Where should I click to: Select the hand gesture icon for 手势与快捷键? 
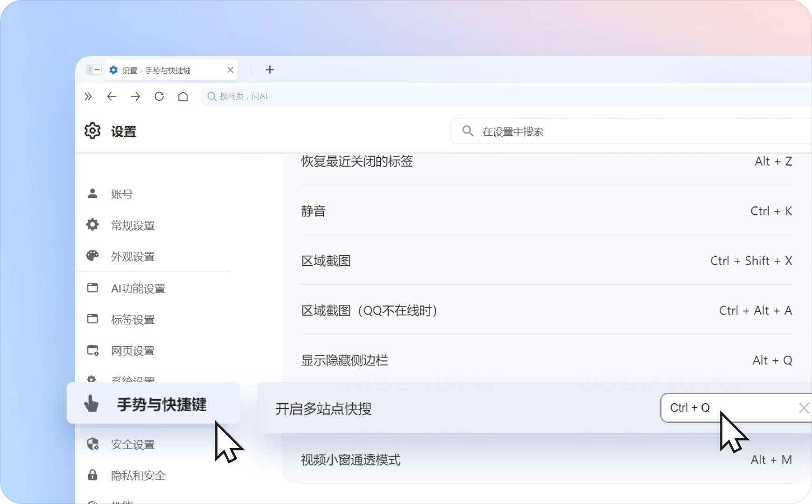click(x=91, y=405)
